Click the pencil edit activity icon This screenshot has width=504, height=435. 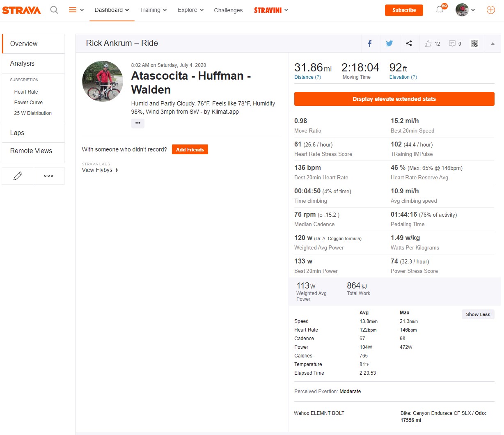coord(18,176)
